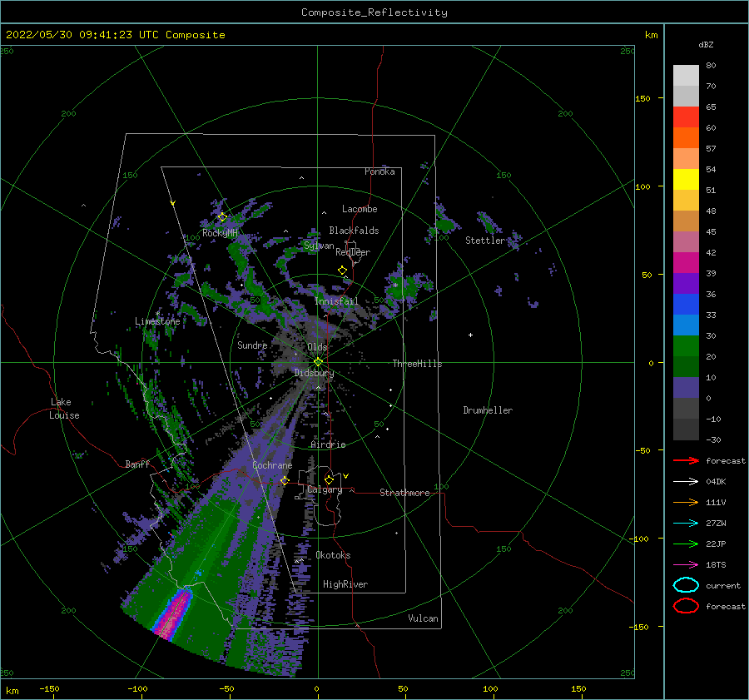Select the 30 dBZ green swatch
Image resolution: width=749 pixels, height=700 pixels.
[686, 346]
